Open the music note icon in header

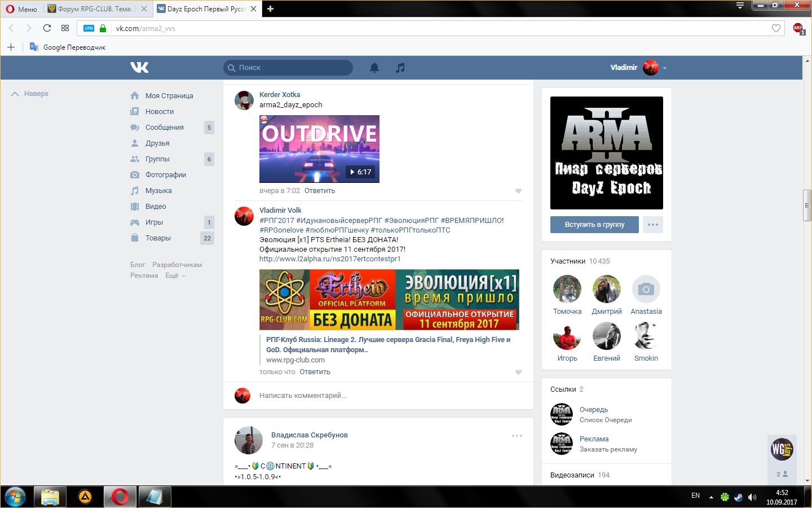[x=400, y=68]
